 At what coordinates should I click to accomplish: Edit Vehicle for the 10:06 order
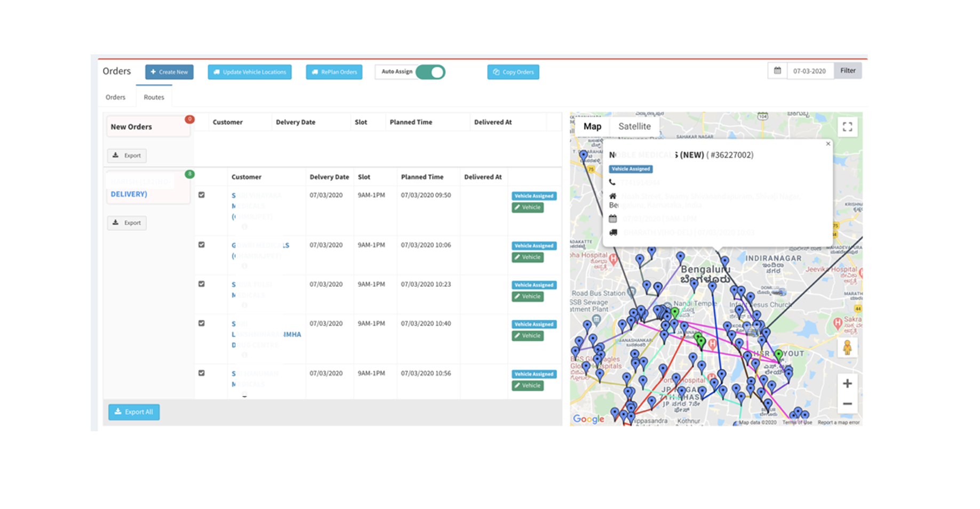pos(528,257)
